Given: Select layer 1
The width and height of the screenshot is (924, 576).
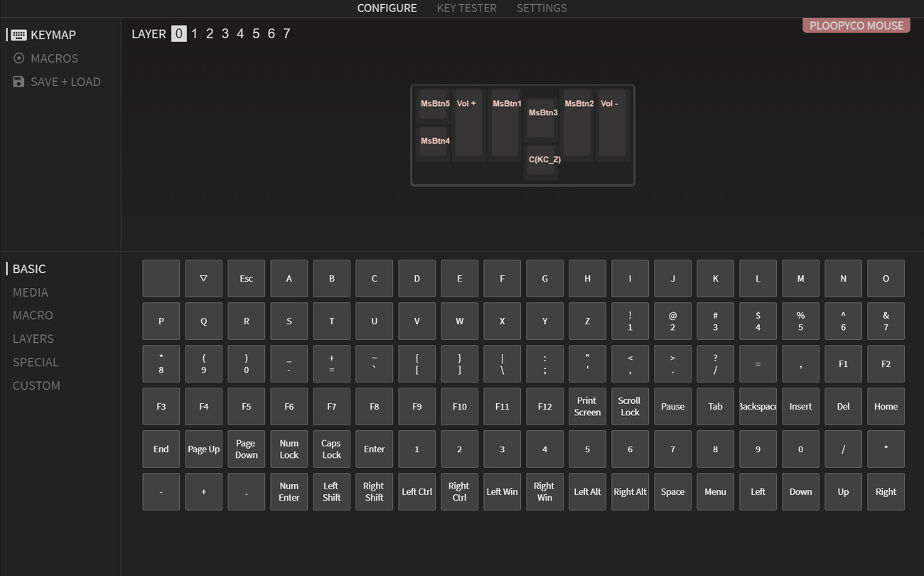Looking at the screenshot, I should (194, 33).
